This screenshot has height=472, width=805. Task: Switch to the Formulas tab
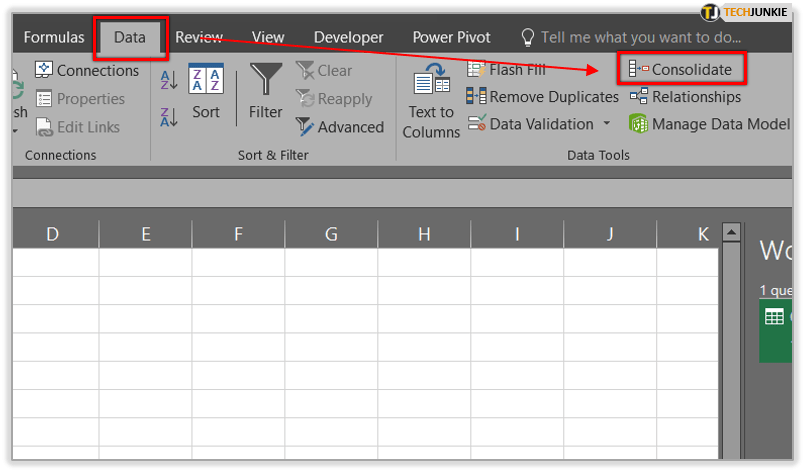pos(54,37)
